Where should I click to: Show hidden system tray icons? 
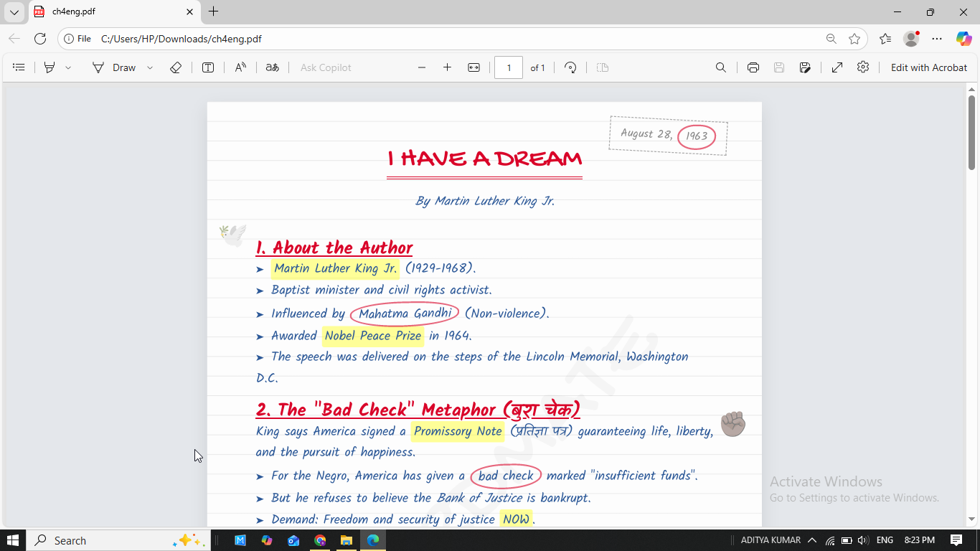[812, 540]
